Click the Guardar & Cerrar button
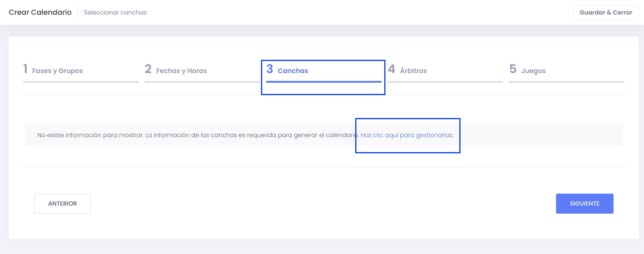 point(605,12)
